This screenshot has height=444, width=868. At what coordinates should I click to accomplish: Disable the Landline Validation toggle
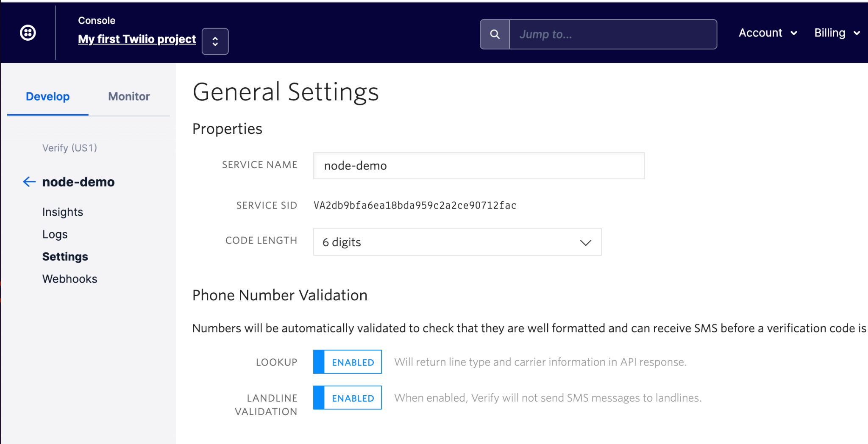(347, 398)
